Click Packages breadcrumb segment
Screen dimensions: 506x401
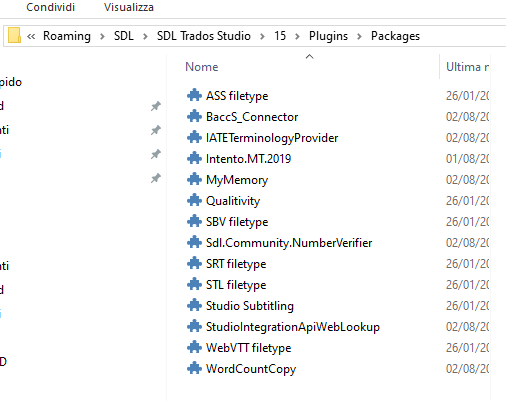tap(395, 36)
